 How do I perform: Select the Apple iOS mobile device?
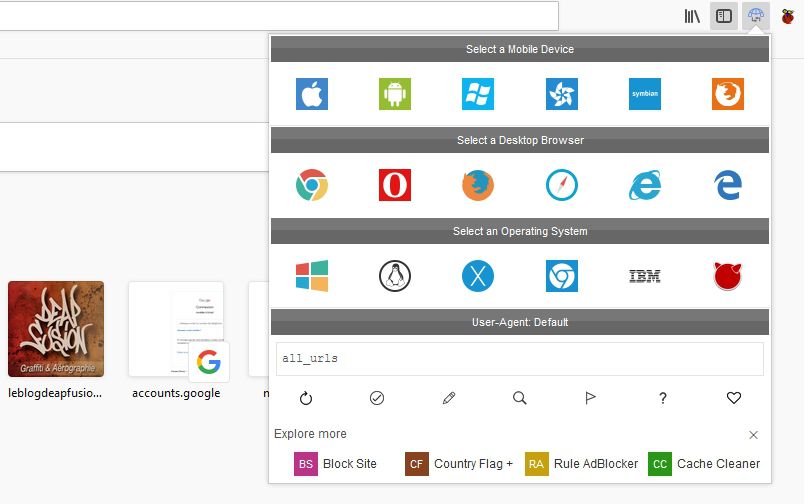coord(312,94)
